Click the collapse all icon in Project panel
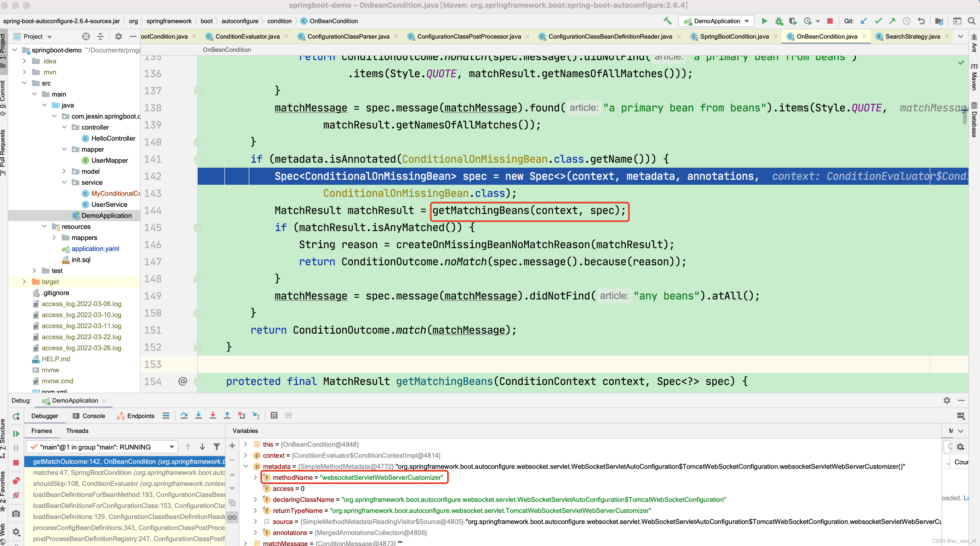Screen dimensions: 980x546 [100, 36]
